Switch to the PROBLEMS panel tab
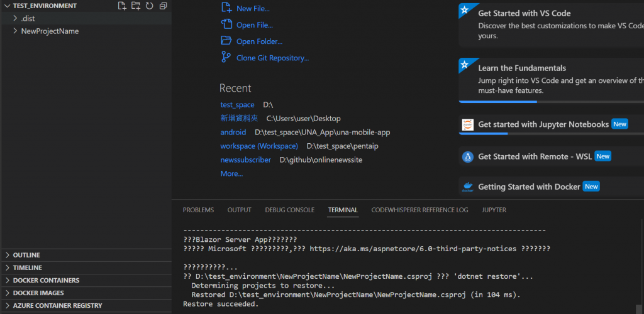The height and width of the screenshot is (314, 644). pos(198,210)
